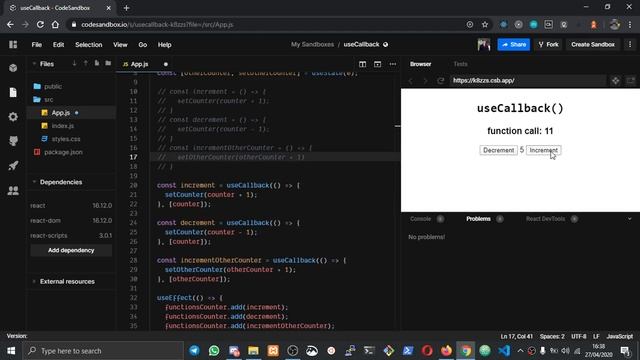Open WhatsApp from the taskbar
Image resolution: width=640 pixels, height=360 pixels.
coord(214,351)
